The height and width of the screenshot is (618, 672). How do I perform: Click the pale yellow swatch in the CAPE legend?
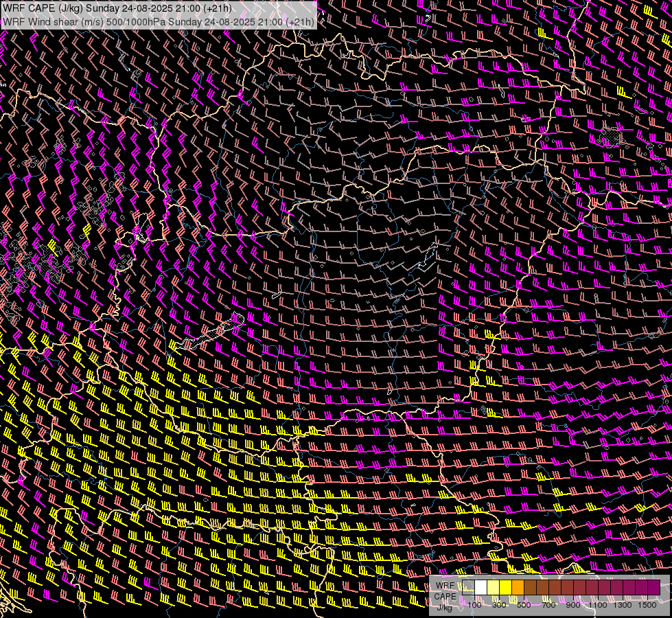click(494, 588)
